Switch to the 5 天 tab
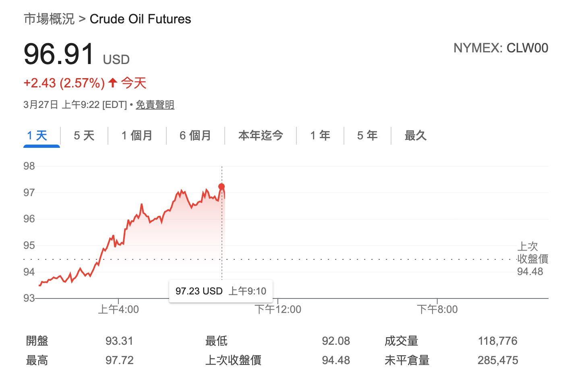Viewport: 588px width, 377px height. click(x=84, y=135)
